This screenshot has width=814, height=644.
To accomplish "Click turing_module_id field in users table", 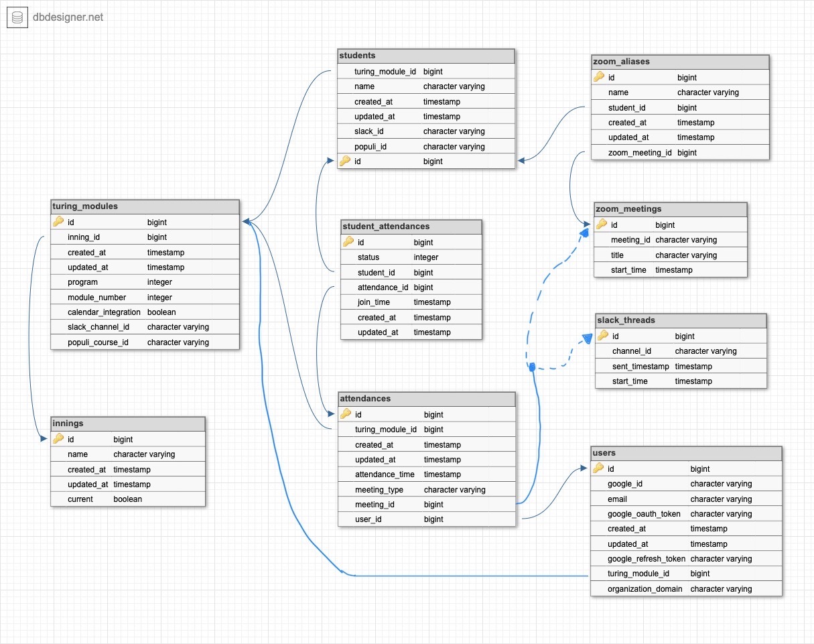I will tap(687, 573).
